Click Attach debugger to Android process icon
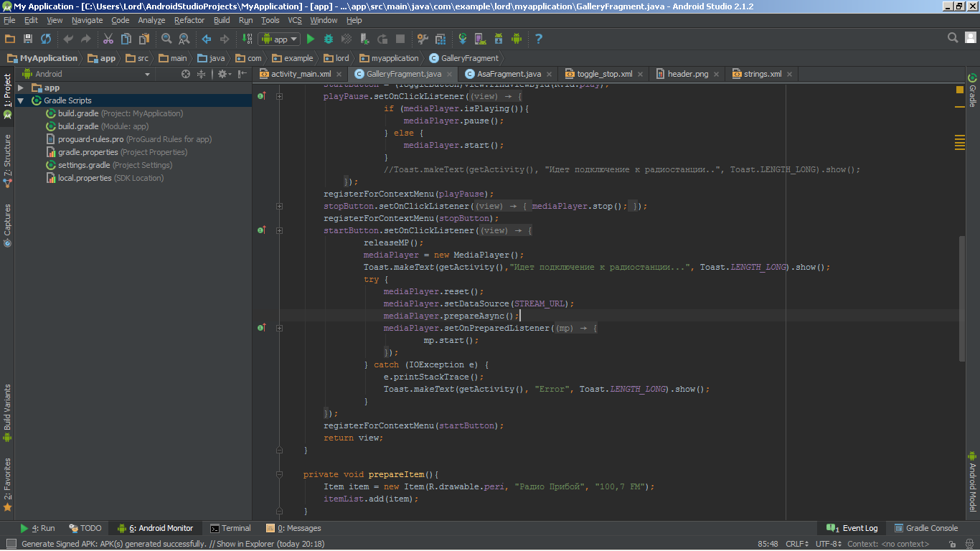Image resolution: width=980 pixels, height=551 pixels. pos(364,39)
